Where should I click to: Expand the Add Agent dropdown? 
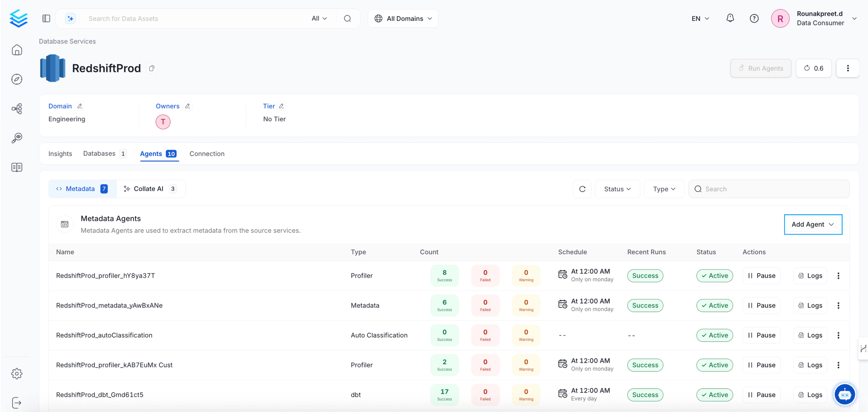tap(813, 224)
